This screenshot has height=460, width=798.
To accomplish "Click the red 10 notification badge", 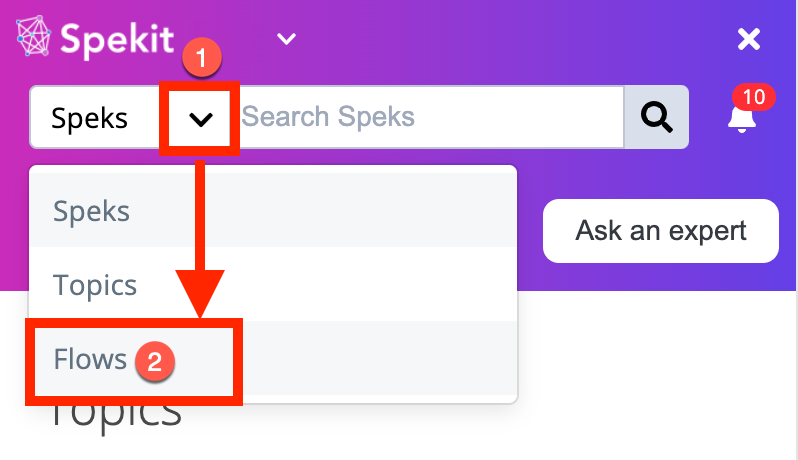I will pyautogui.click(x=754, y=97).
